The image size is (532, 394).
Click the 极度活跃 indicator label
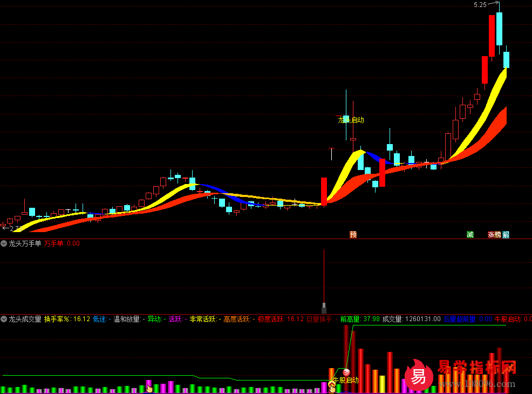(x=271, y=319)
